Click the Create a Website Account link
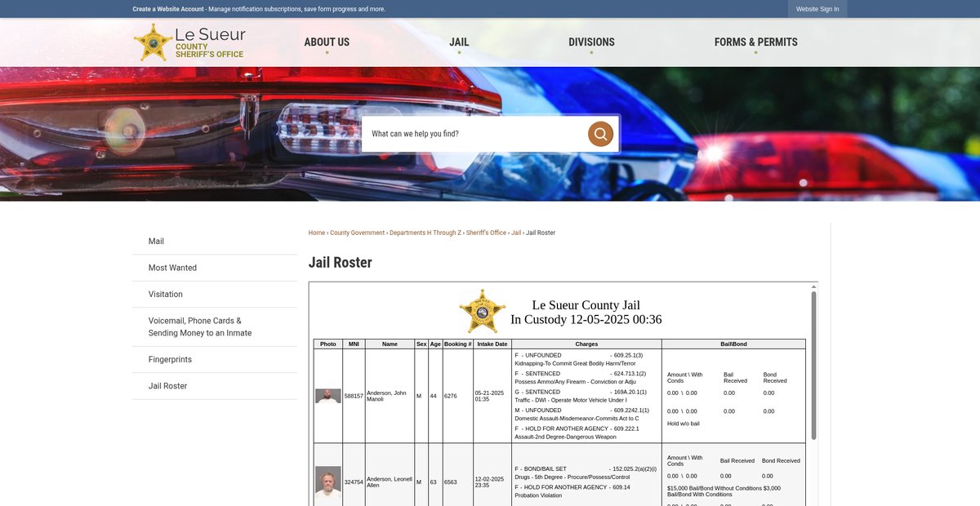The image size is (980, 506). tap(168, 9)
